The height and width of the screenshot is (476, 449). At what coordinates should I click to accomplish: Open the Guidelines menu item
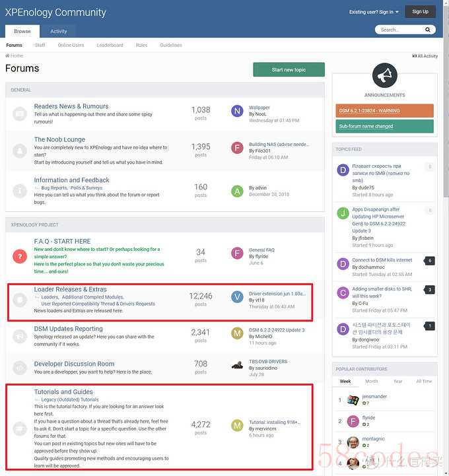171,46
